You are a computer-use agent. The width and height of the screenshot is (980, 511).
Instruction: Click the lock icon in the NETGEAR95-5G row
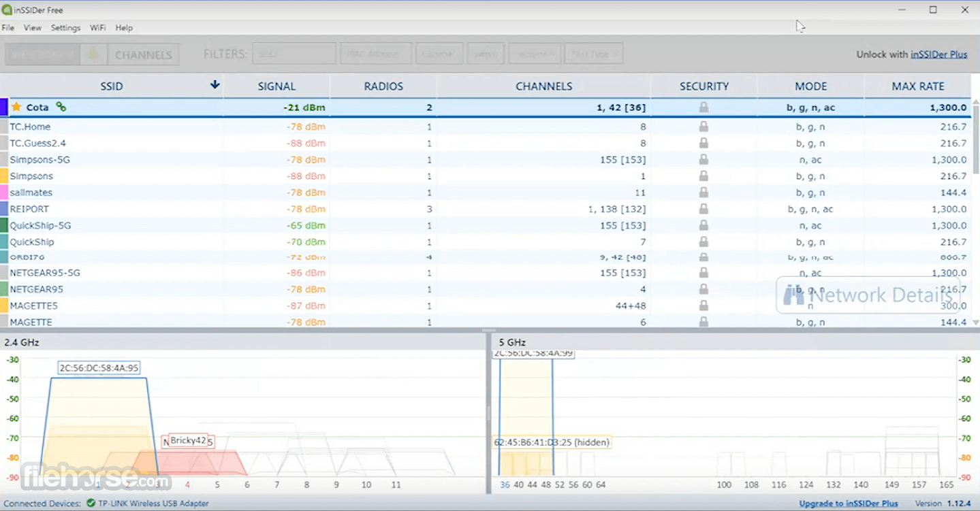tap(704, 273)
